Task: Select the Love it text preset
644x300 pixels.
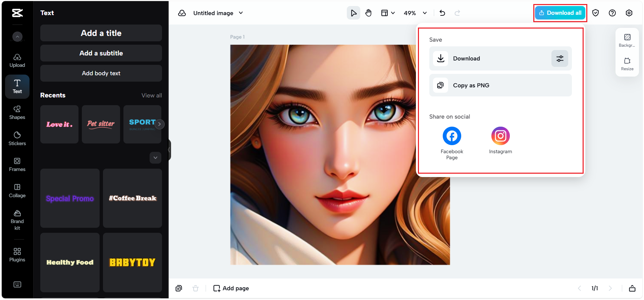Action: tap(59, 124)
